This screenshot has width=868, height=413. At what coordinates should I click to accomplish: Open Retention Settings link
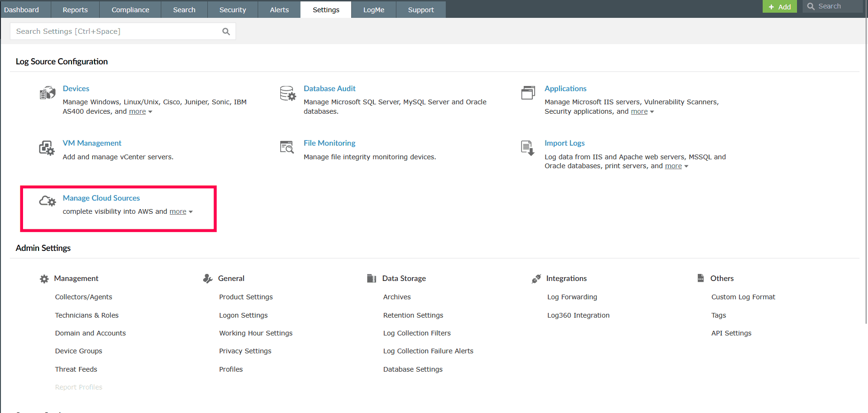[x=413, y=315]
